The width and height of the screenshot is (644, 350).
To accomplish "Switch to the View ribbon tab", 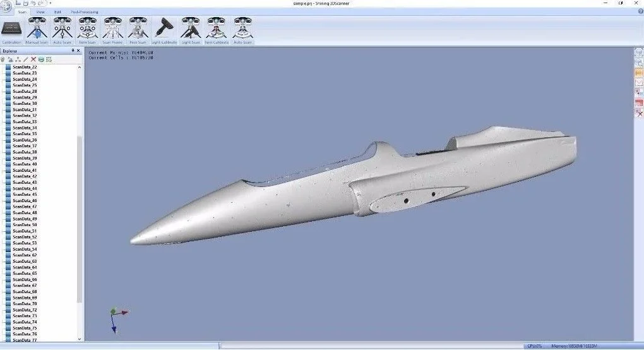I will (40, 12).
